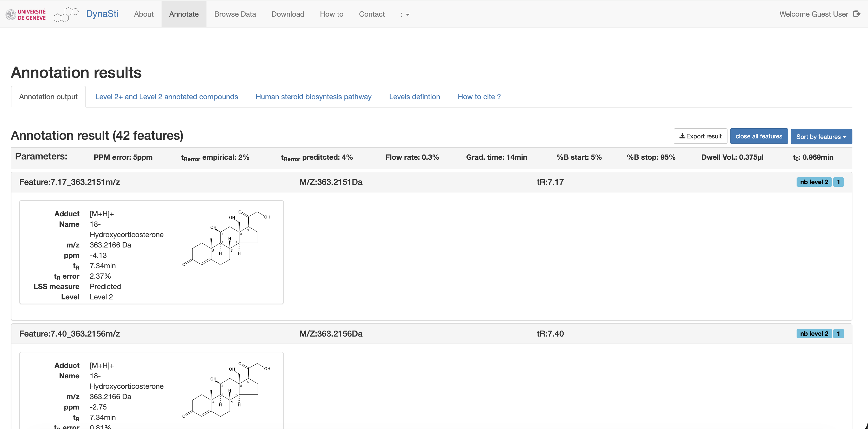Click the Flow rate: 0.3% parameter
The width and height of the screenshot is (868, 429).
tap(412, 157)
